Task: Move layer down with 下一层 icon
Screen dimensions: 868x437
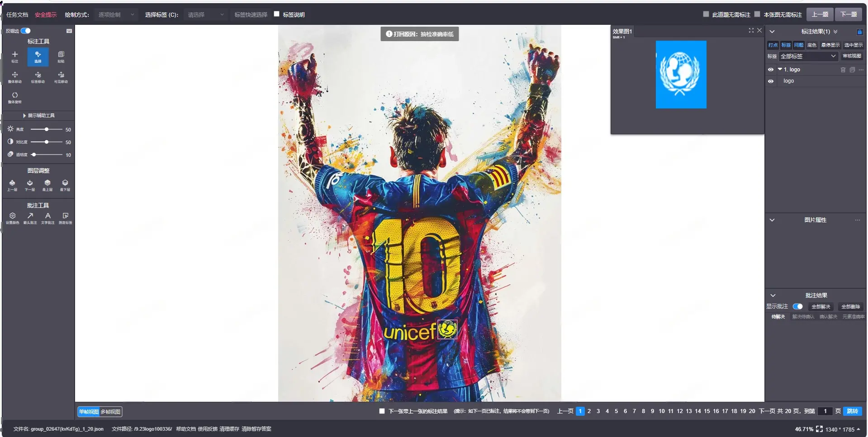Action: click(30, 185)
